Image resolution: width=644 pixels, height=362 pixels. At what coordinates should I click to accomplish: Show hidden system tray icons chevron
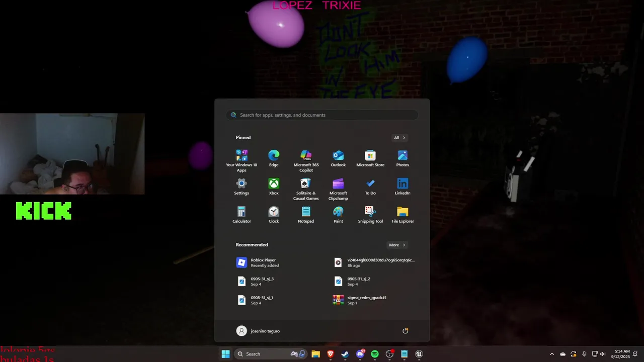click(552, 354)
